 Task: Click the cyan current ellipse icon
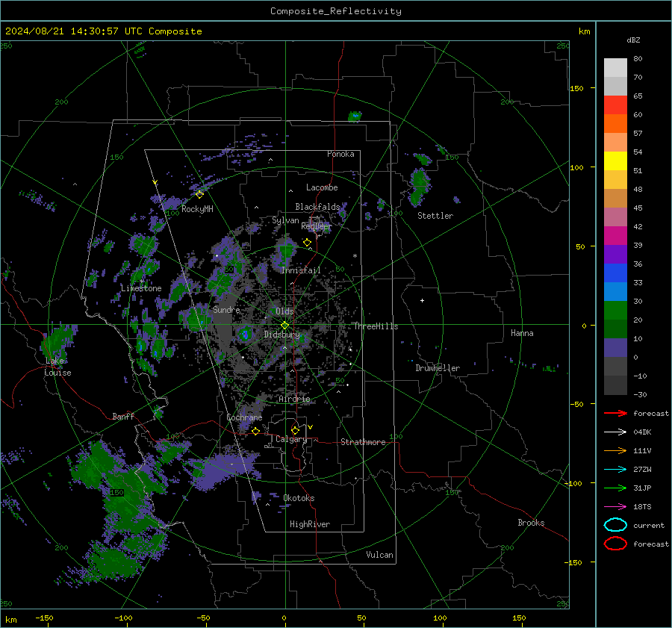click(615, 525)
